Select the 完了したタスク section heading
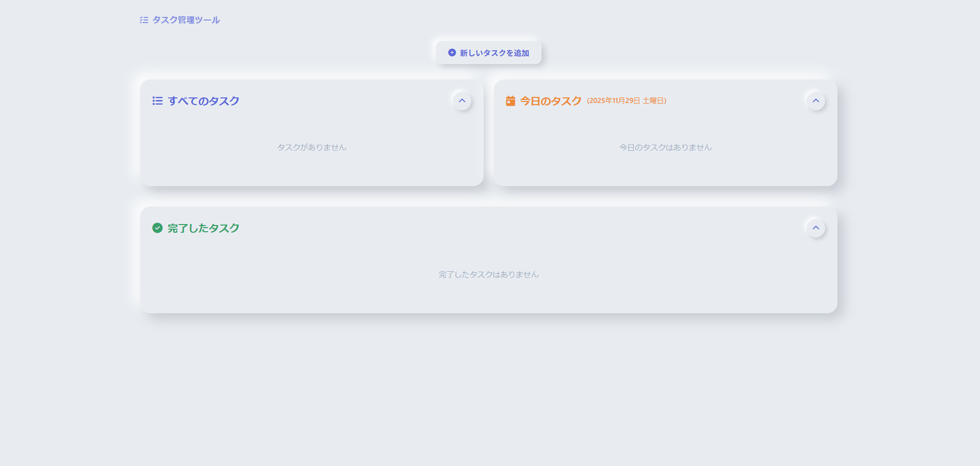Screen dimensions: 980x466 [204, 228]
